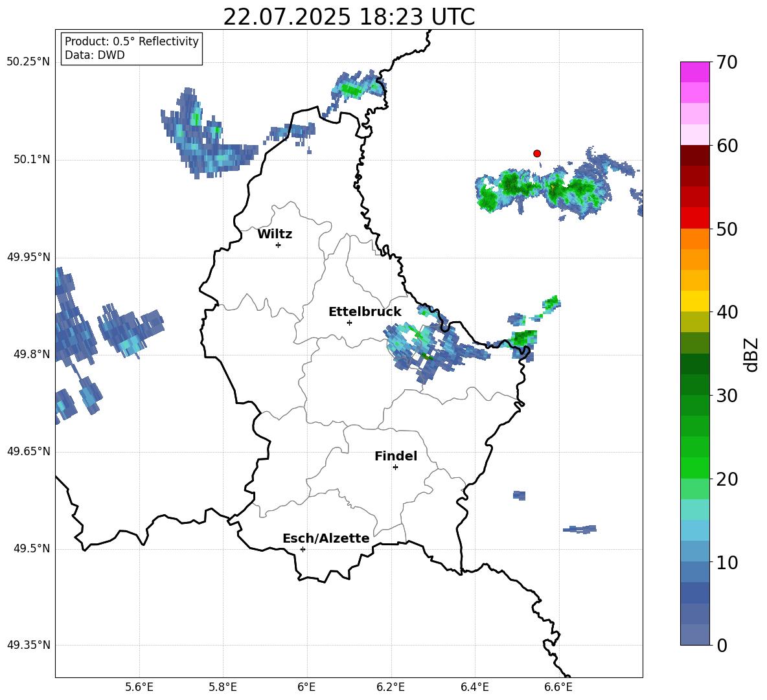The height and width of the screenshot is (700, 767).
Task: Select the Esch/Alzette station label
Action: point(326,539)
